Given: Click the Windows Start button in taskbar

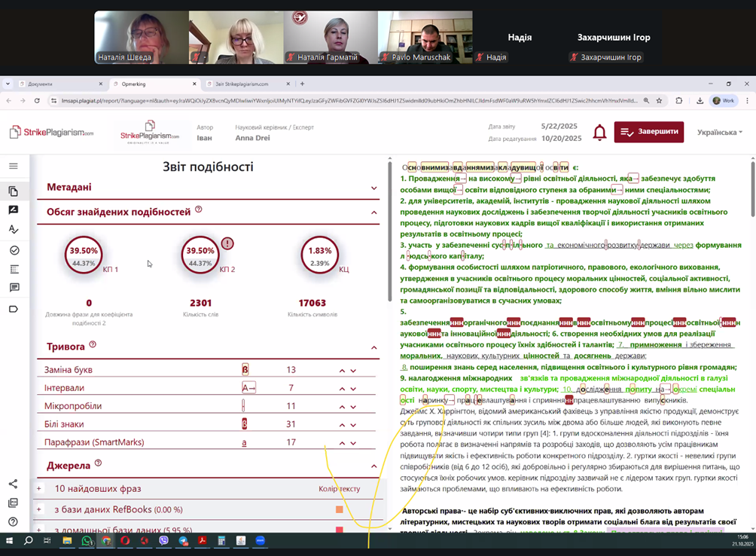Looking at the screenshot, I should [x=10, y=541].
